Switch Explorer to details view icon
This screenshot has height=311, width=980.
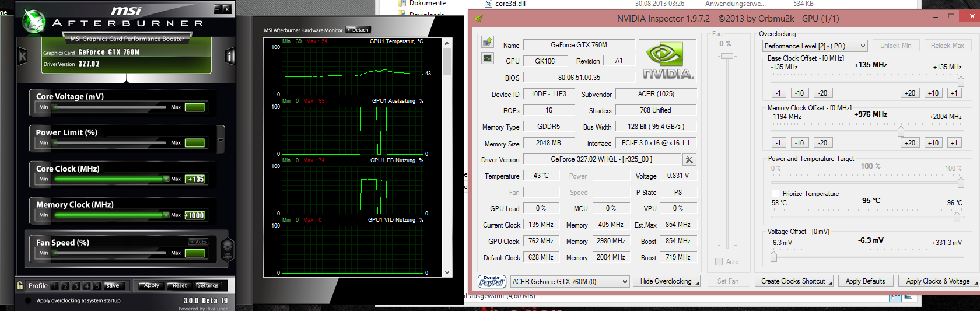coord(895,298)
